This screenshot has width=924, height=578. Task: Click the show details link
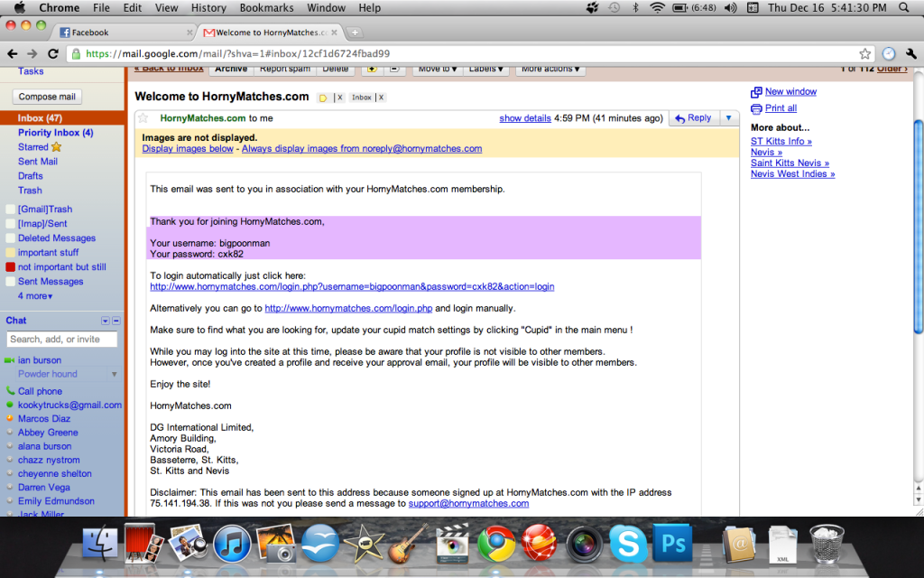pos(525,118)
